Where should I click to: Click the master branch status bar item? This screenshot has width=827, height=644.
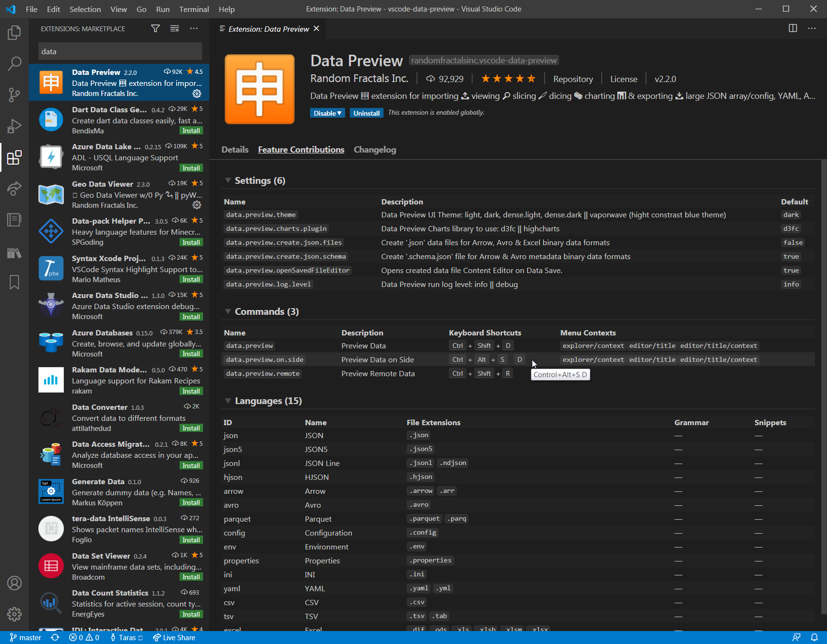pyautogui.click(x=25, y=638)
